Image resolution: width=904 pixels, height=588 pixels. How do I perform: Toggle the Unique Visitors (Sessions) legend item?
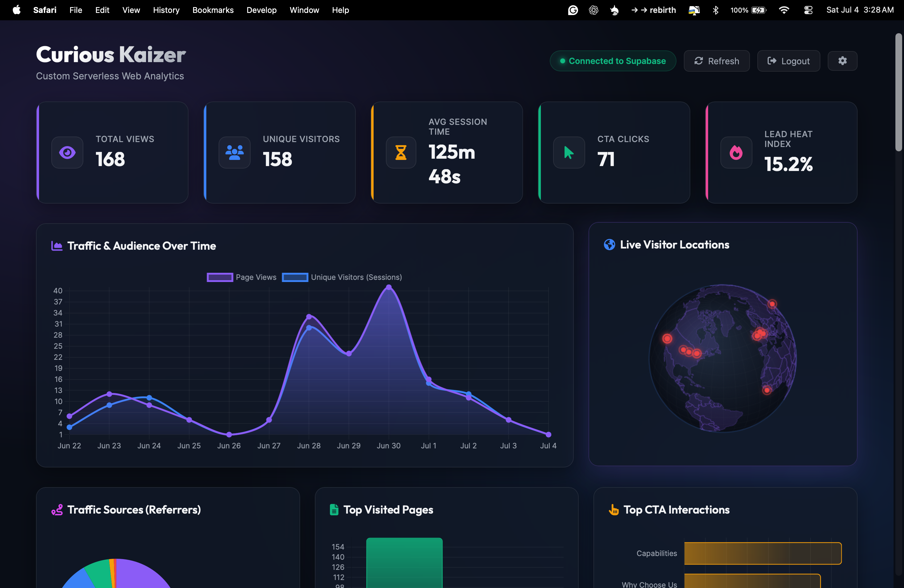pos(342,277)
